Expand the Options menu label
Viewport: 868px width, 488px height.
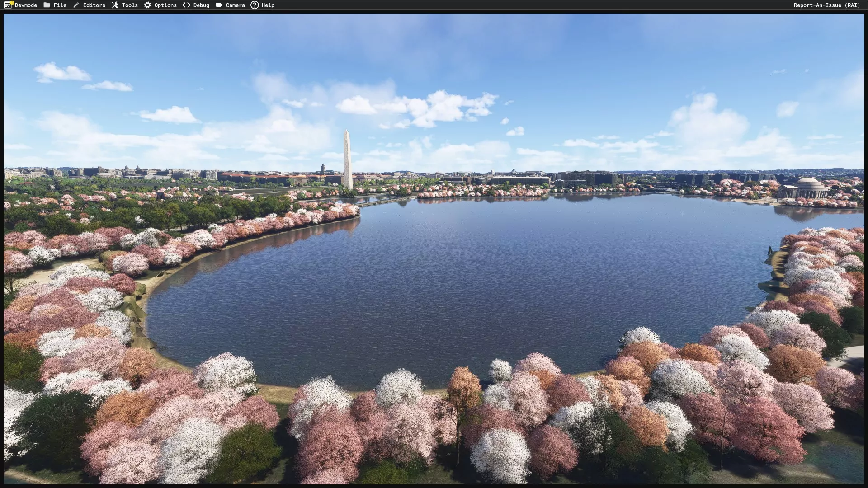pyautogui.click(x=165, y=5)
